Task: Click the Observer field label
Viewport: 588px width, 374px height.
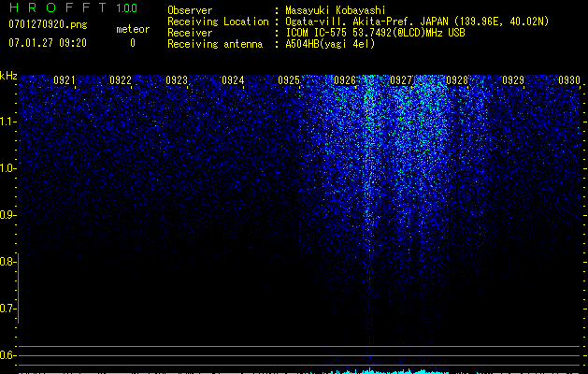Action: 190,10
